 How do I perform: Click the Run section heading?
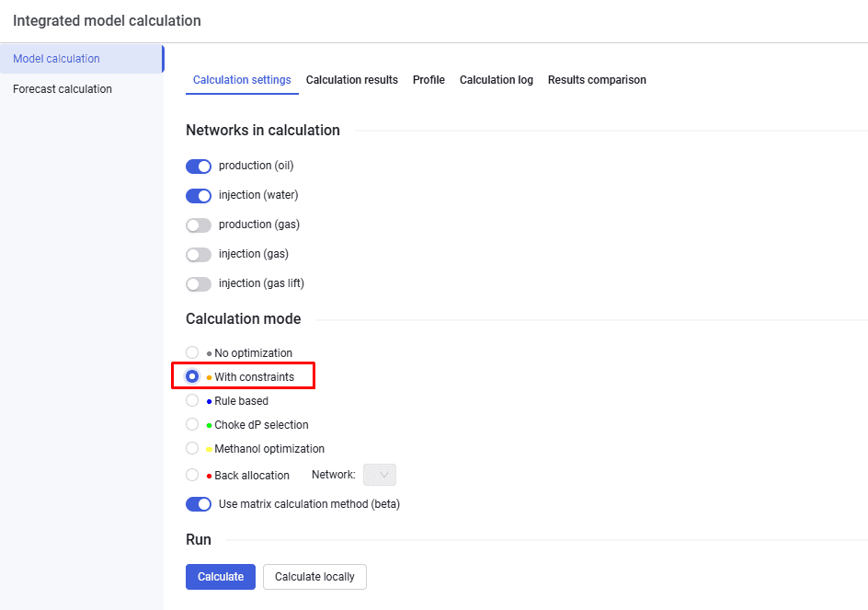(x=199, y=540)
